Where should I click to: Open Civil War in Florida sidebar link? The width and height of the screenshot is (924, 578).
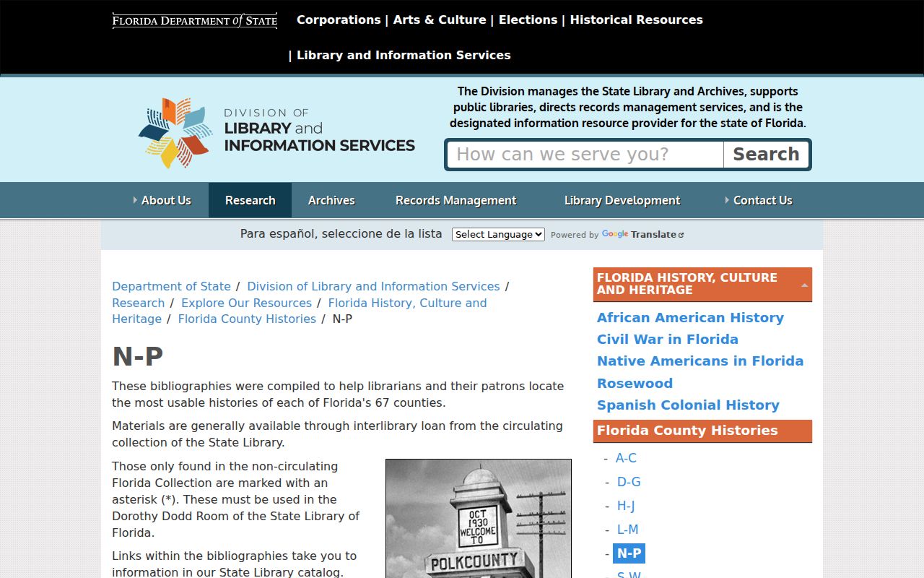pos(668,339)
